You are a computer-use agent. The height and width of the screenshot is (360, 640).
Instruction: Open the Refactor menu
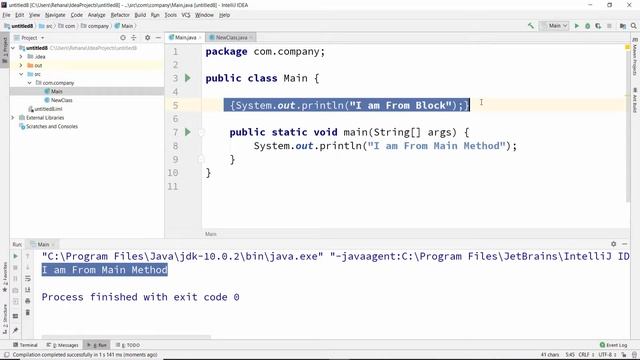pos(120,15)
